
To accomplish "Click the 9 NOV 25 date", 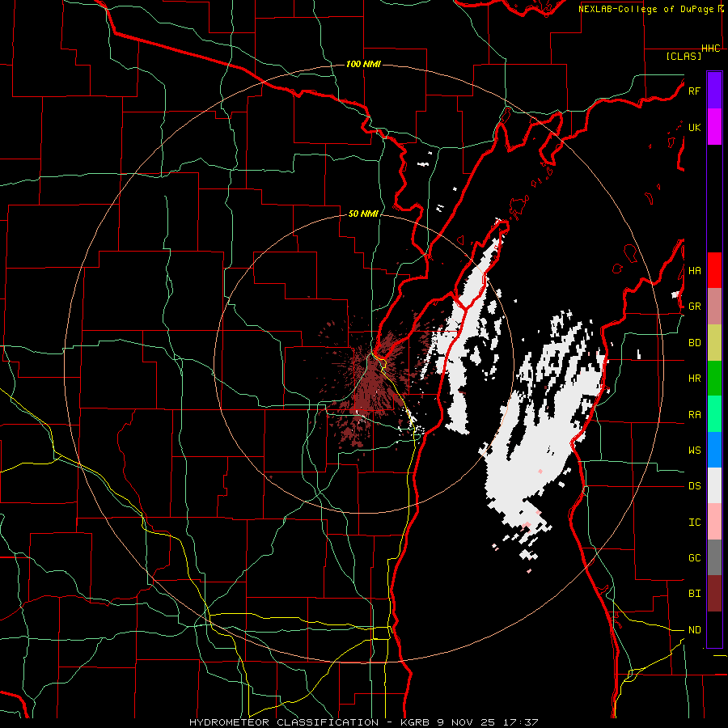I will (x=466, y=722).
